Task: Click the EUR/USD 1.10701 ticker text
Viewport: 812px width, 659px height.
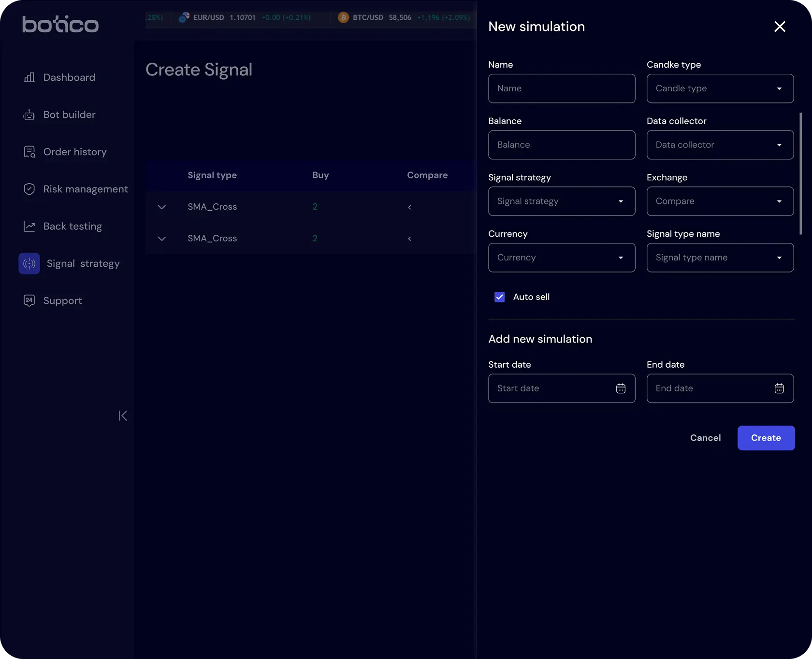Action: point(224,17)
